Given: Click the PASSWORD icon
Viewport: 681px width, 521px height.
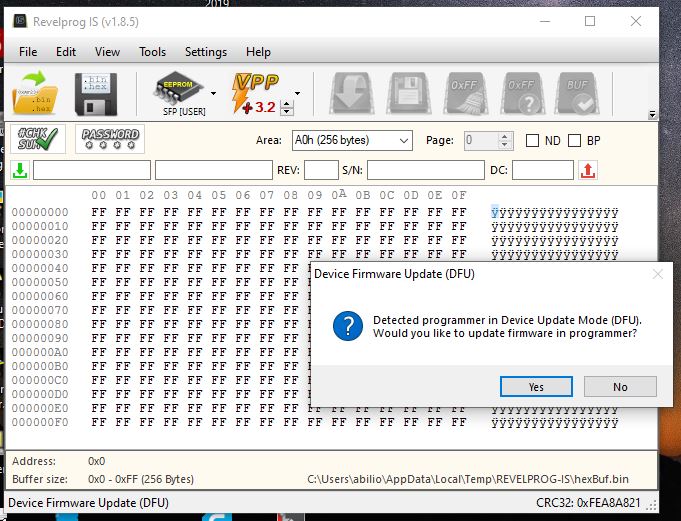Looking at the screenshot, I should click(109, 139).
